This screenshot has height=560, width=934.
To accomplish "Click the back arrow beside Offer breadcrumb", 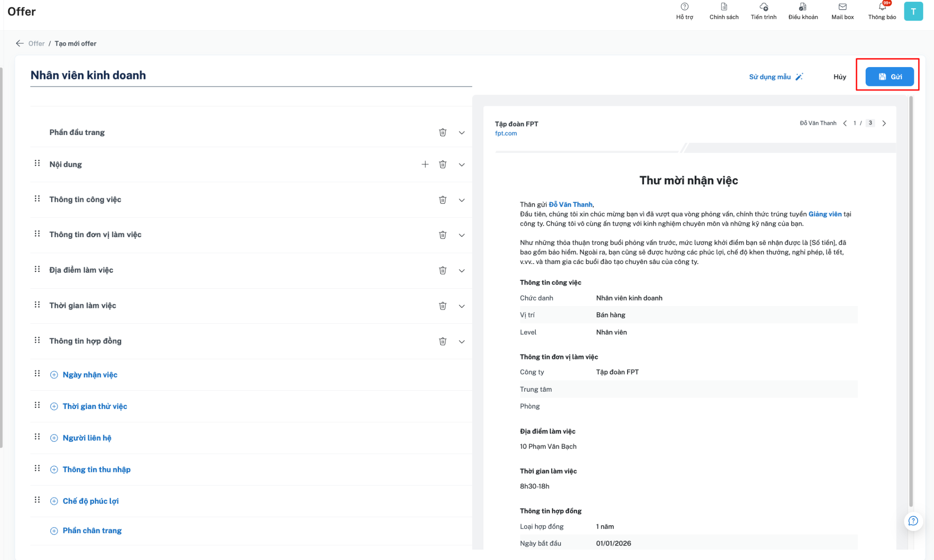I will point(20,43).
